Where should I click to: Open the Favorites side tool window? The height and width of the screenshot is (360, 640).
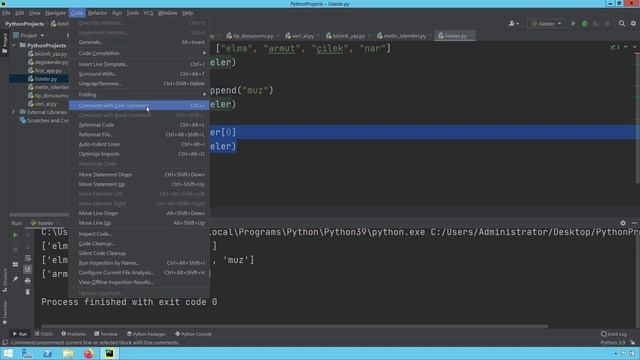(4, 313)
